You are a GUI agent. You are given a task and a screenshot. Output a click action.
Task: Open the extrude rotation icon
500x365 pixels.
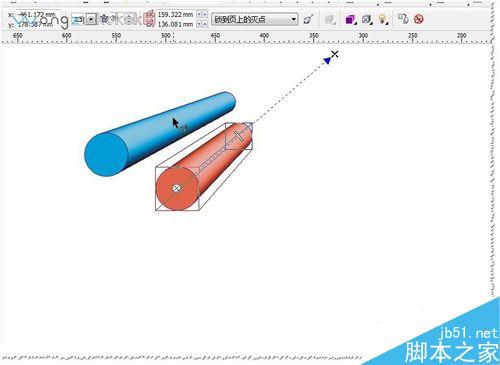pyautogui.click(x=330, y=20)
